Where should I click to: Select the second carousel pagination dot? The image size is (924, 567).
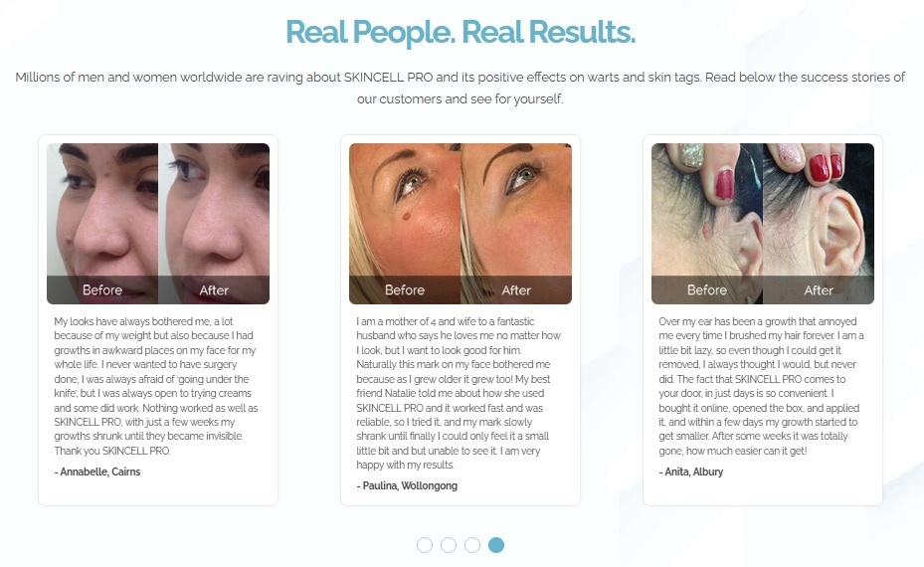click(449, 545)
